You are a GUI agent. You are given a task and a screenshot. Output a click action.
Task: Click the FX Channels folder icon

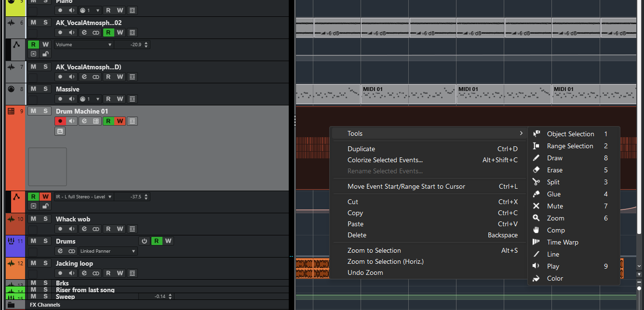(11, 305)
